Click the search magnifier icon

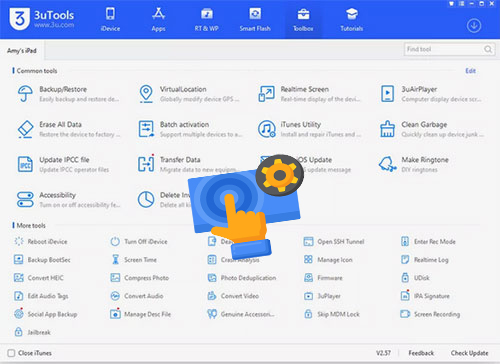click(488, 49)
